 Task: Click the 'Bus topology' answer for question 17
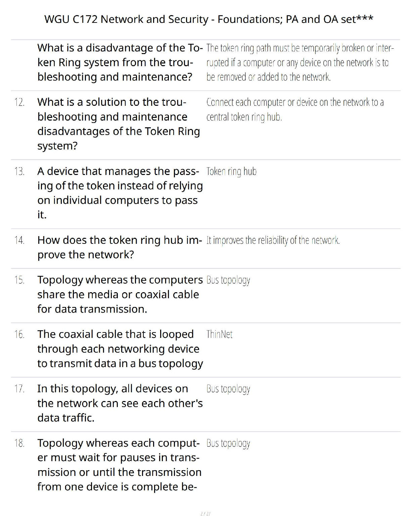point(228,389)
